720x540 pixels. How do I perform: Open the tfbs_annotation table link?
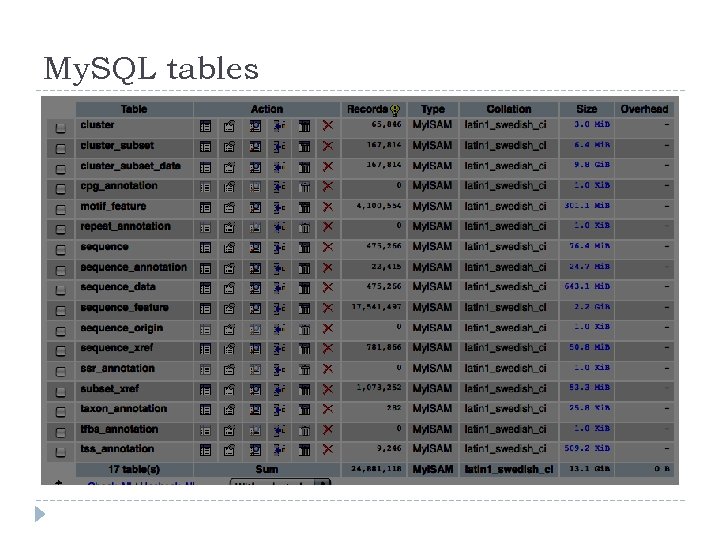pyautogui.click(x=119, y=429)
